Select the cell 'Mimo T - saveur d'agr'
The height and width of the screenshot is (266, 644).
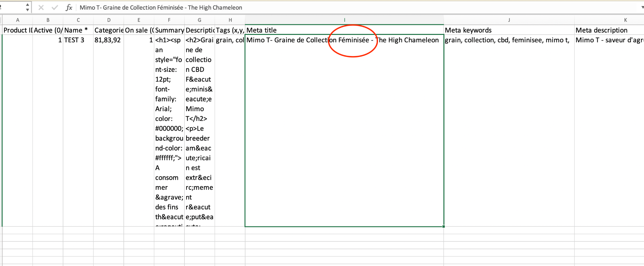[609, 131]
